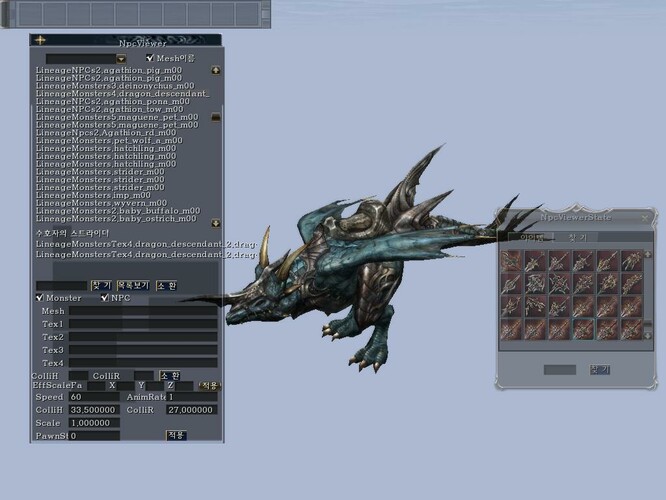Select LineageMonsters3,deinonychus_m00 in the list
Screen dimensions: 666x500
coord(115,86)
